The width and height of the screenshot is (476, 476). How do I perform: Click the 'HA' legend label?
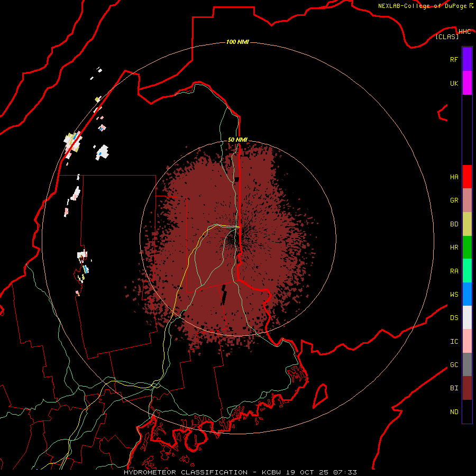coord(454,177)
